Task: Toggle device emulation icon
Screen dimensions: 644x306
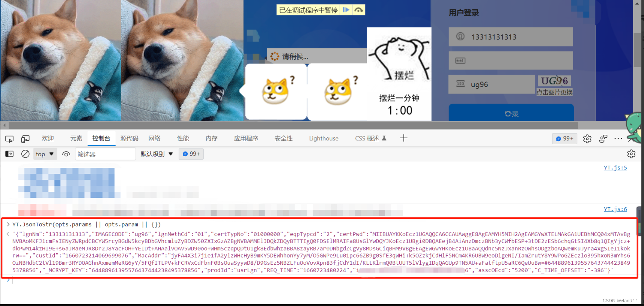Action: (x=25, y=139)
